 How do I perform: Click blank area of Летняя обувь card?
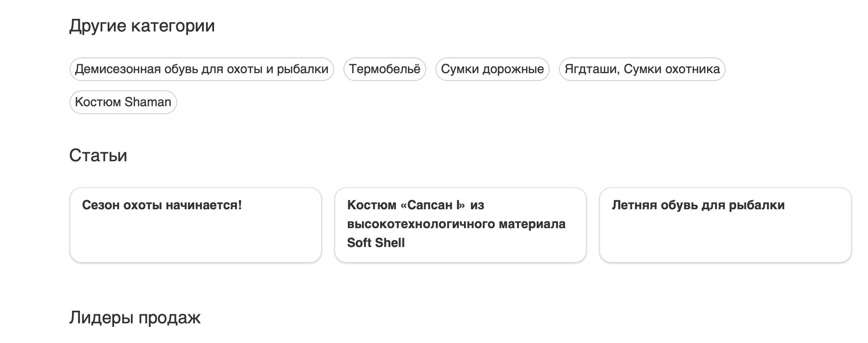(x=725, y=240)
